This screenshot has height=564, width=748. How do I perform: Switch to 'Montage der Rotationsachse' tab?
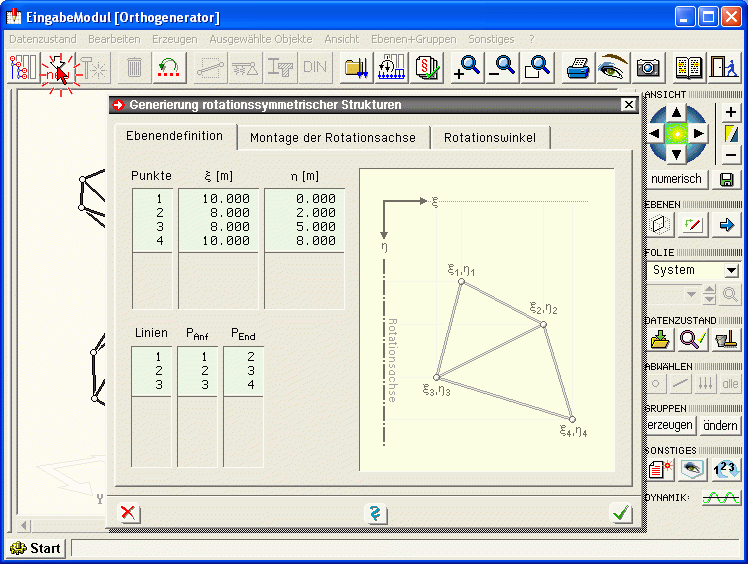[x=333, y=138]
